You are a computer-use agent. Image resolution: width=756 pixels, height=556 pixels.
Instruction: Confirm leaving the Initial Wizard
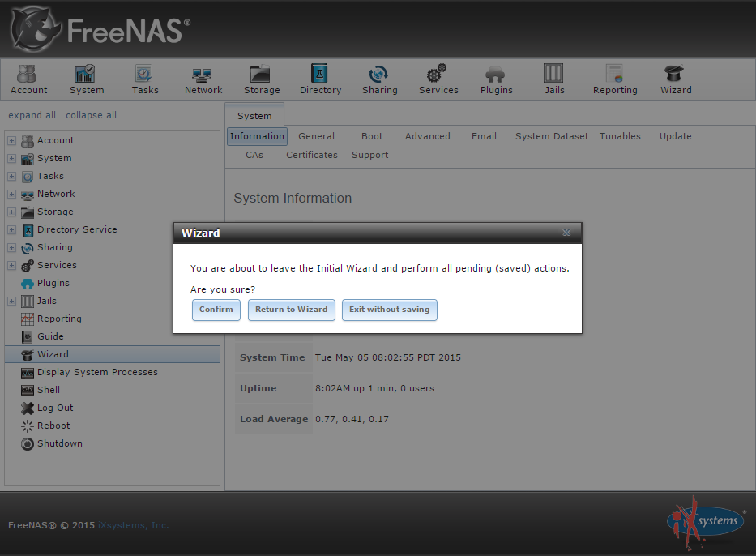point(216,310)
